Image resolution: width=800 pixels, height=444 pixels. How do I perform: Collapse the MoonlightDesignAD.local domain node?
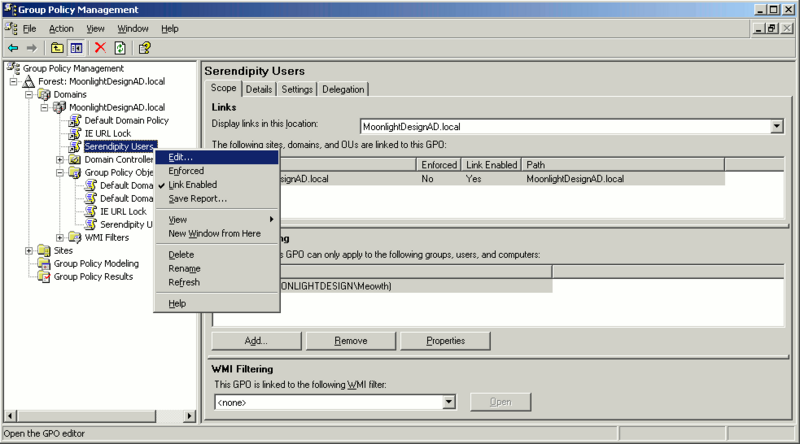coord(44,107)
